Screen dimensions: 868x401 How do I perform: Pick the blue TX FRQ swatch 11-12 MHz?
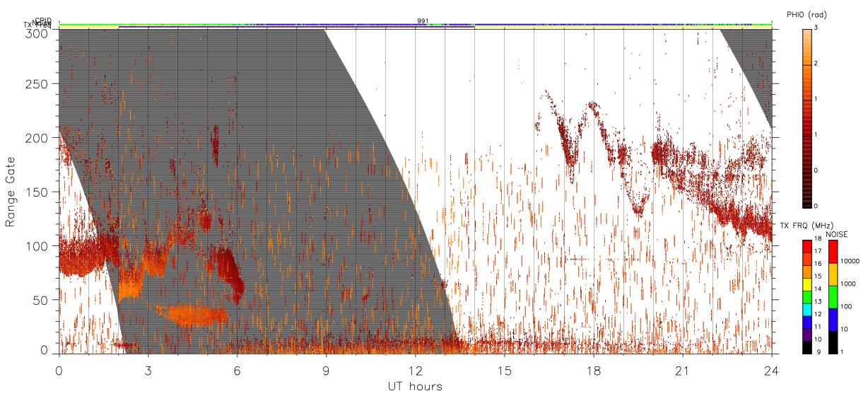[807, 322]
